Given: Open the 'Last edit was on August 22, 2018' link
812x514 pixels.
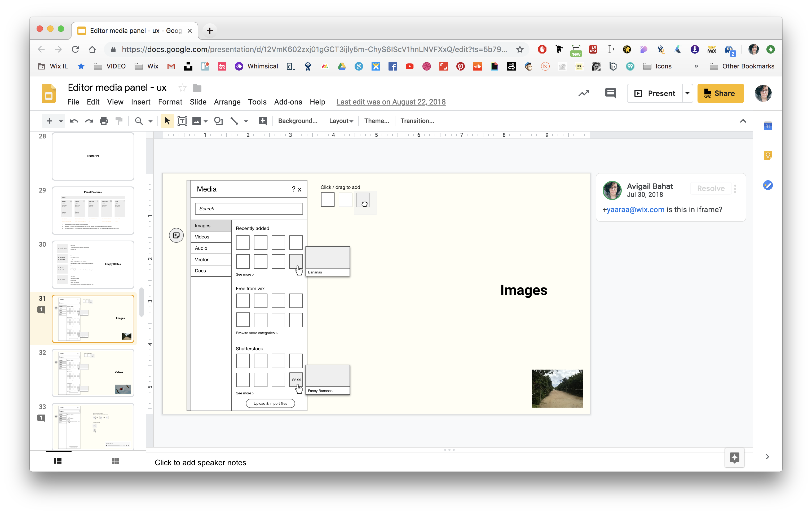Looking at the screenshot, I should coord(391,102).
